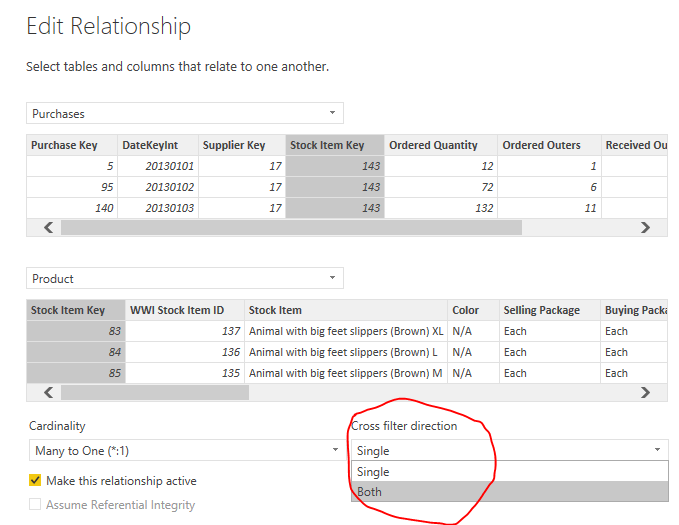Click Product table horizontal scrollbar thumb
Viewport: 679px width, 525px height.
tap(155, 393)
